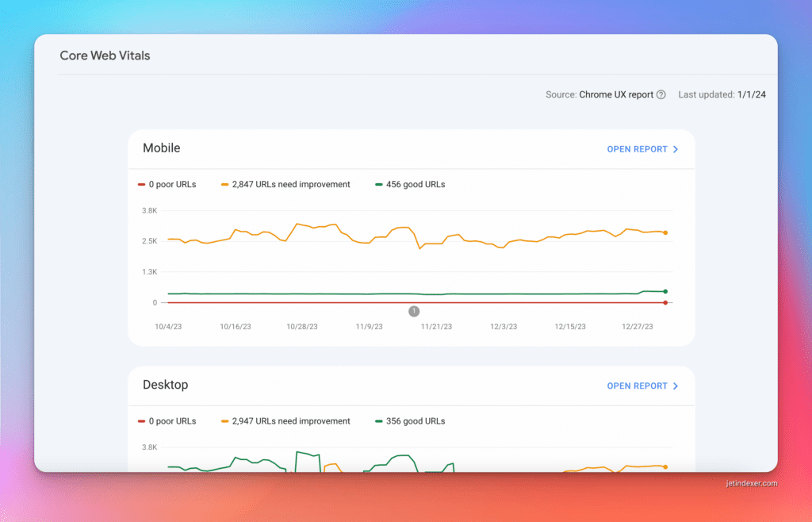This screenshot has width=812, height=522.
Task: Click the chevron arrow in the Desktop card header
Action: (x=676, y=386)
